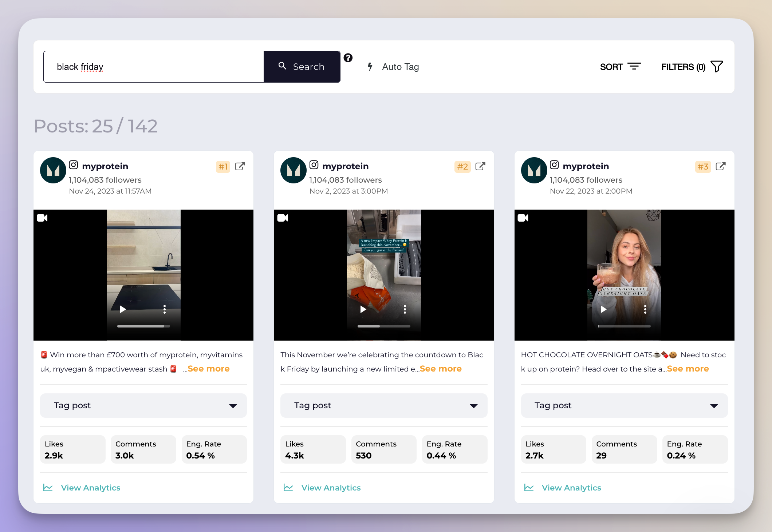Click the SORT label

(611, 67)
